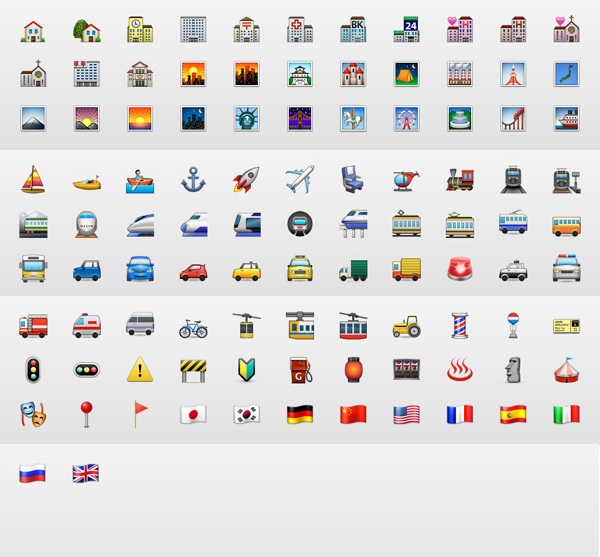
Task: Pick the Russian flag emoji
Action: tap(33, 474)
